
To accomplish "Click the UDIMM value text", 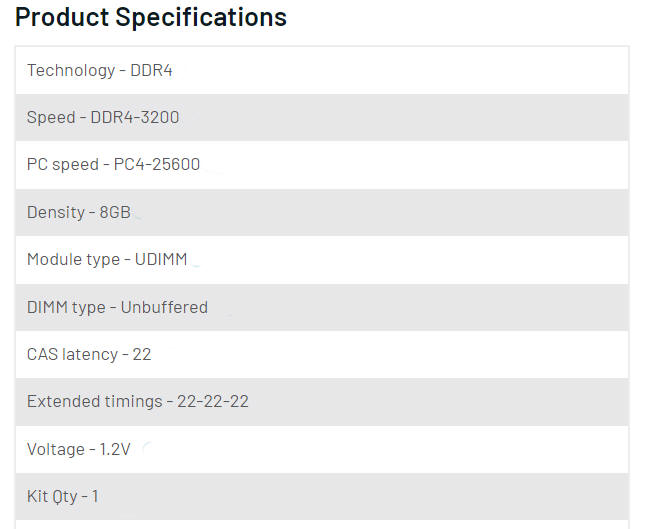I will pyautogui.click(x=161, y=260).
